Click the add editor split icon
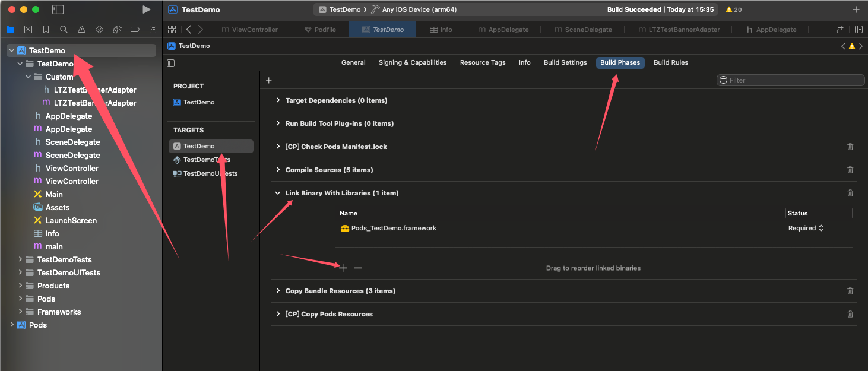 click(x=859, y=29)
